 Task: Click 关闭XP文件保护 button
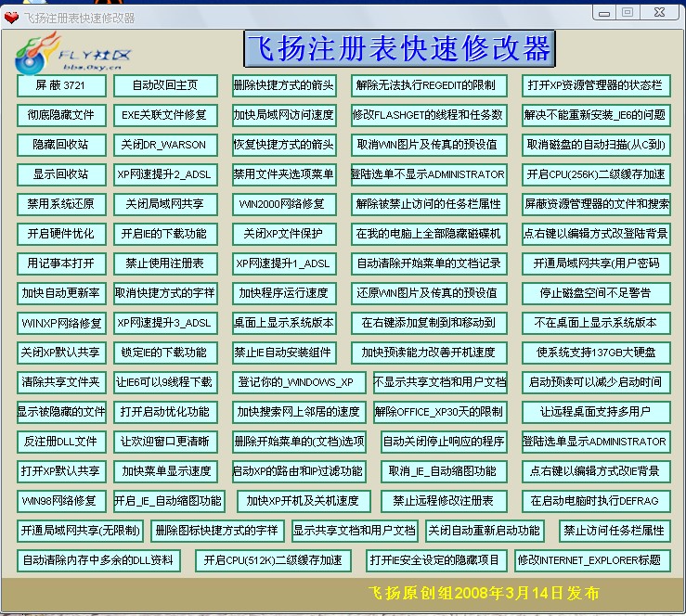coord(284,235)
